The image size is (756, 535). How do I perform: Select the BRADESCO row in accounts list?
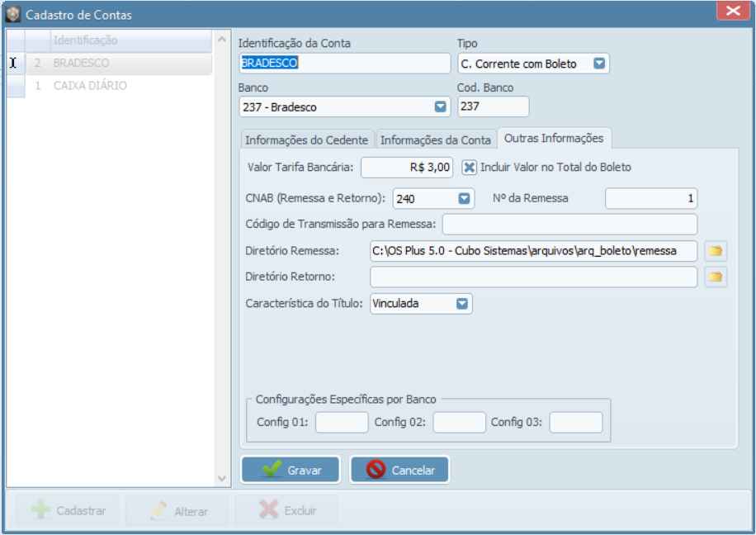(119, 64)
